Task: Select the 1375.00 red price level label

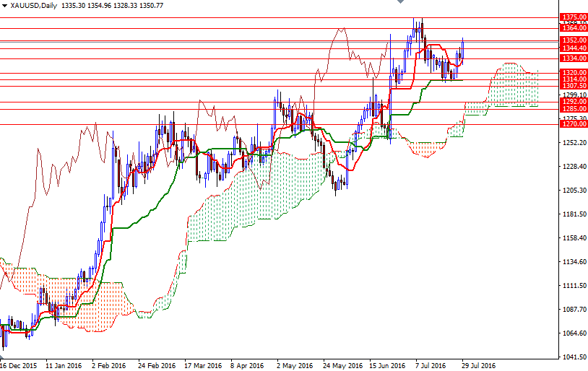Action: (x=573, y=17)
